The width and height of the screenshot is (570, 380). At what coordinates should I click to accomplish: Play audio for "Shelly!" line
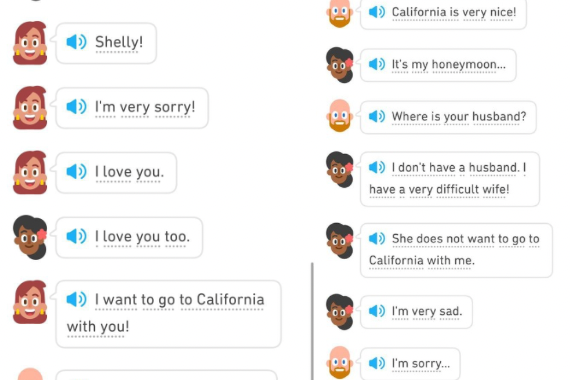[x=76, y=42]
